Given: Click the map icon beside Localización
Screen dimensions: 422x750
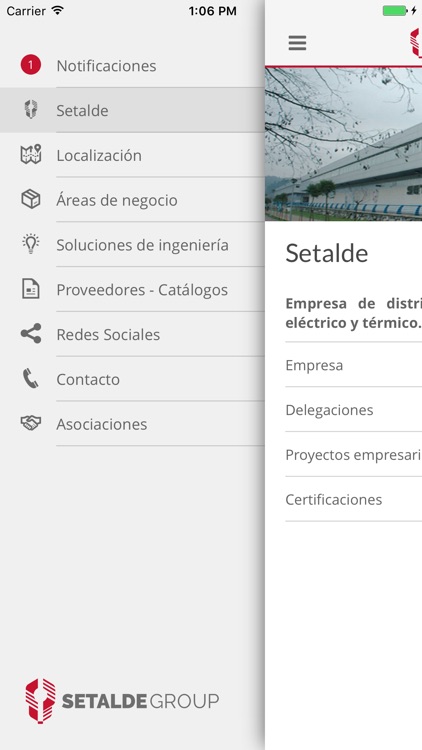Looking at the screenshot, I should pos(31,154).
